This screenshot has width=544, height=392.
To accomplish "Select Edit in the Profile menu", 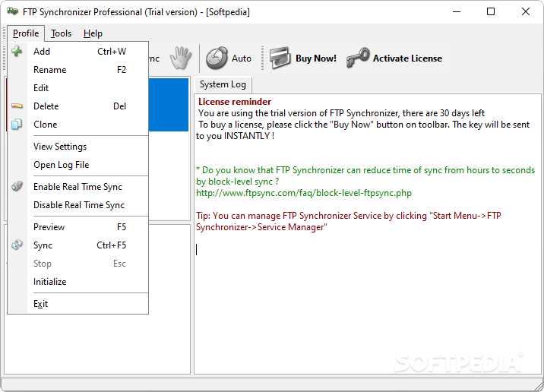I will (78, 88).
